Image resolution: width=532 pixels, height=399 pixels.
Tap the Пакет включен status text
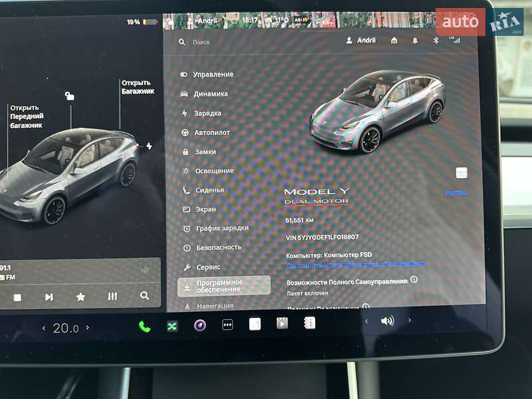tap(307, 293)
